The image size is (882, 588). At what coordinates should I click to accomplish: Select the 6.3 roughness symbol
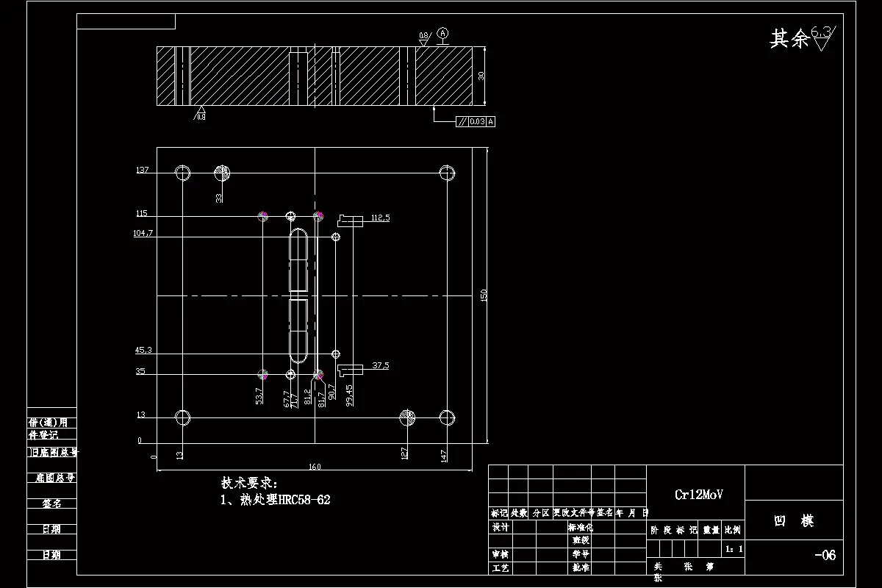click(x=824, y=38)
